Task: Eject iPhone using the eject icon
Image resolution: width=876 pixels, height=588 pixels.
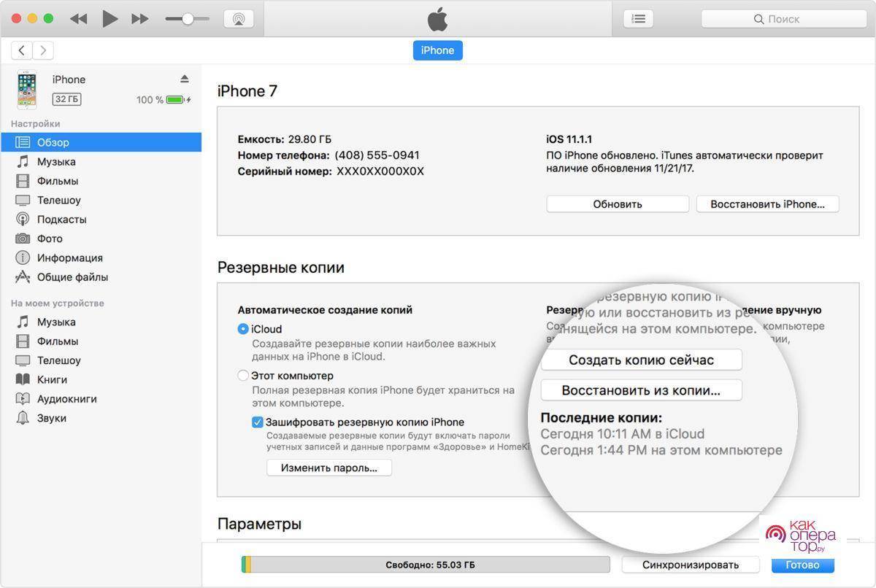Action: [x=185, y=79]
